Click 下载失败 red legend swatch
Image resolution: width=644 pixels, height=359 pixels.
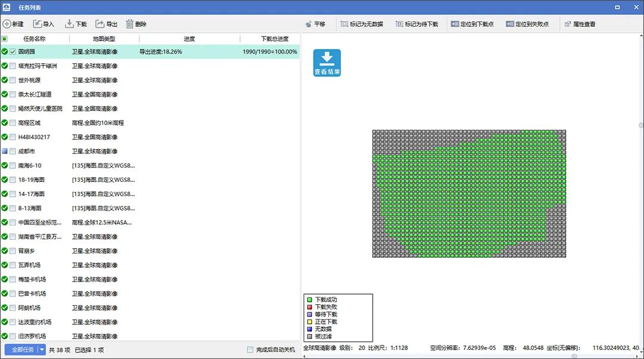point(309,307)
